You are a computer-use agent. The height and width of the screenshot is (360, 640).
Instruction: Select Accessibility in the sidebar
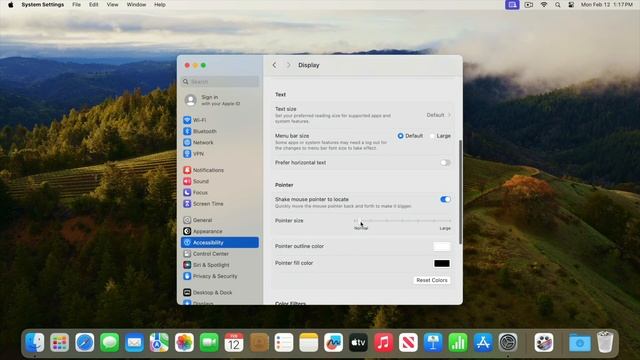coord(220,242)
